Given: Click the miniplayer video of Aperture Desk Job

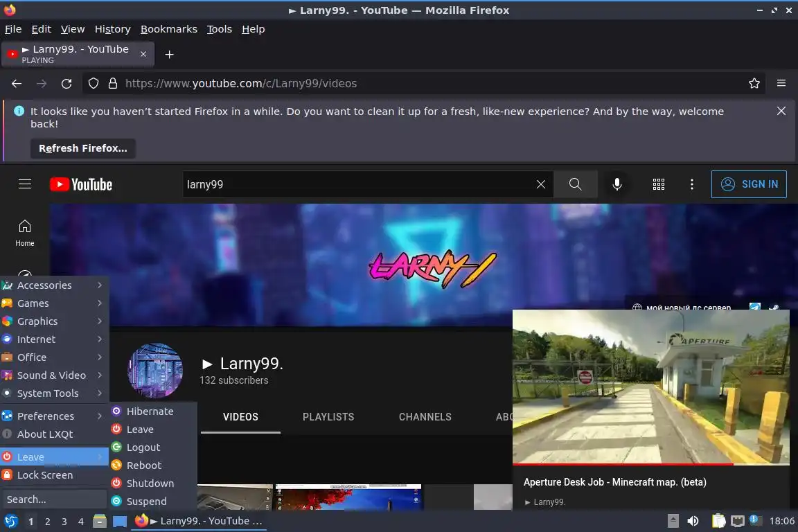Looking at the screenshot, I should pyautogui.click(x=651, y=387).
